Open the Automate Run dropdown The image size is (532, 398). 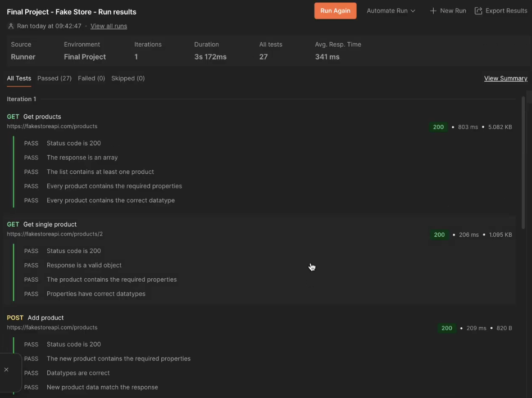(391, 11)
